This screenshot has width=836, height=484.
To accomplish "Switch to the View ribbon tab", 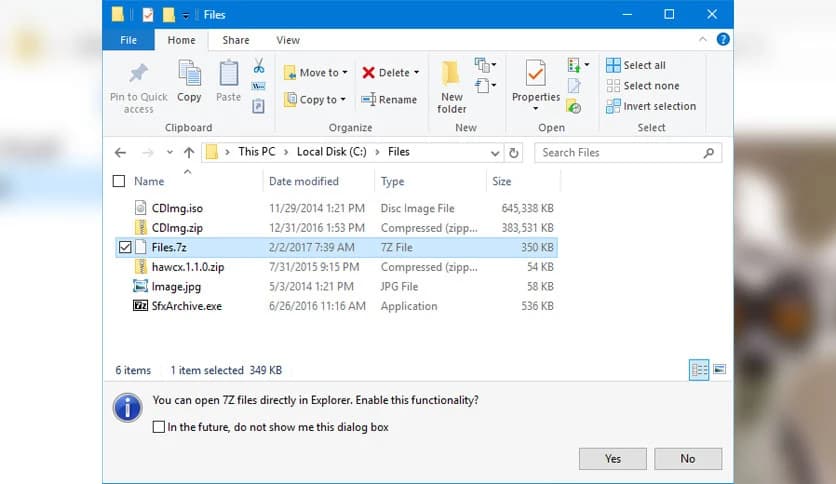I will point(288,40).
